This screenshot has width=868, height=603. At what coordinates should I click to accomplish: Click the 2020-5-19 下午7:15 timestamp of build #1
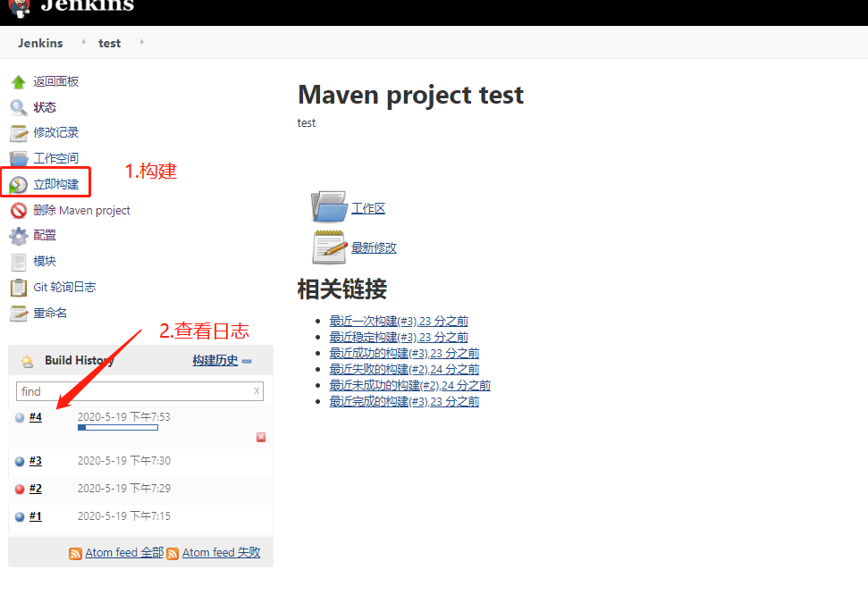(x=124, y=515)
